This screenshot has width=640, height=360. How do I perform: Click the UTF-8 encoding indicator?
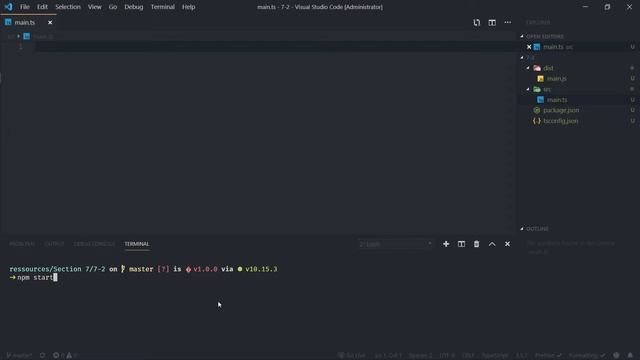[447, 356]
